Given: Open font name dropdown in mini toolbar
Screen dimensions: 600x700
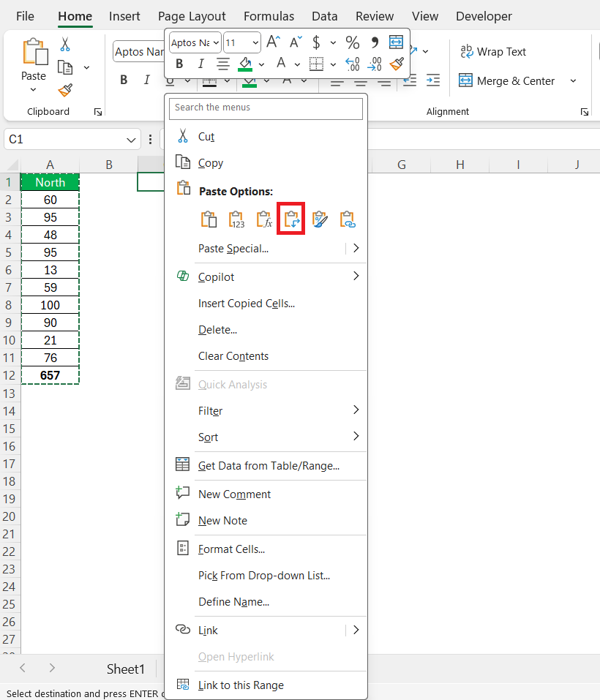Looking at the screenshot, I should (216, 43).
